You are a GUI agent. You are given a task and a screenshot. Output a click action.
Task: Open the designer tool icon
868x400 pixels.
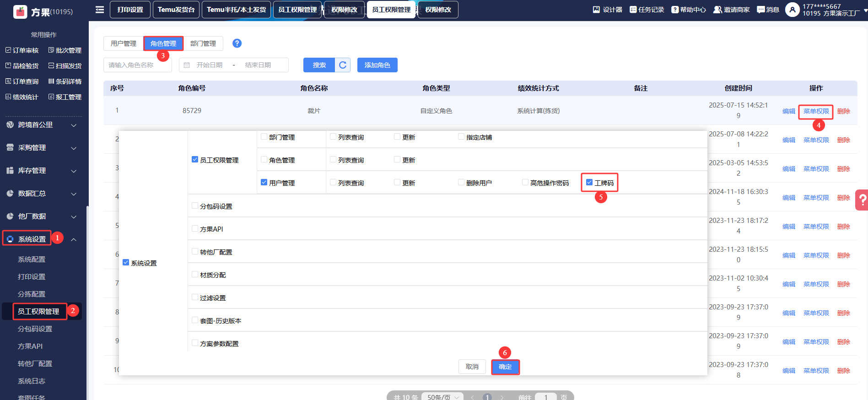pos(596,10)
